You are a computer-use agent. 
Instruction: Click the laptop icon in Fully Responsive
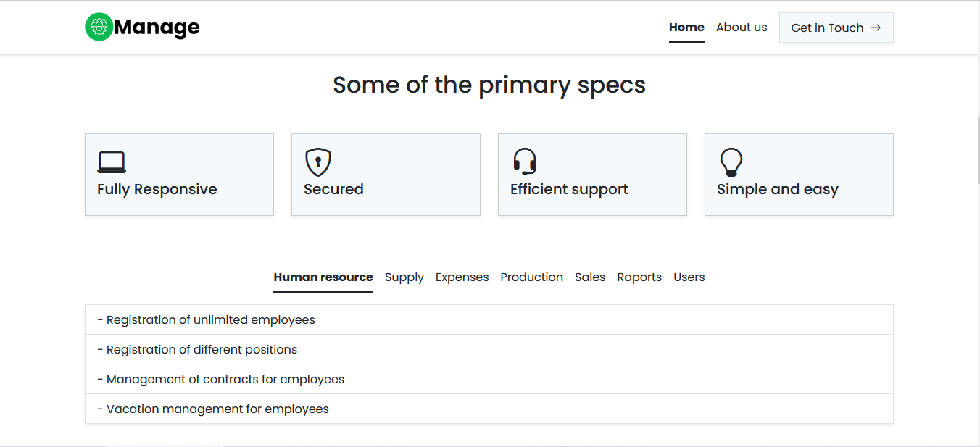pos(112,162)
